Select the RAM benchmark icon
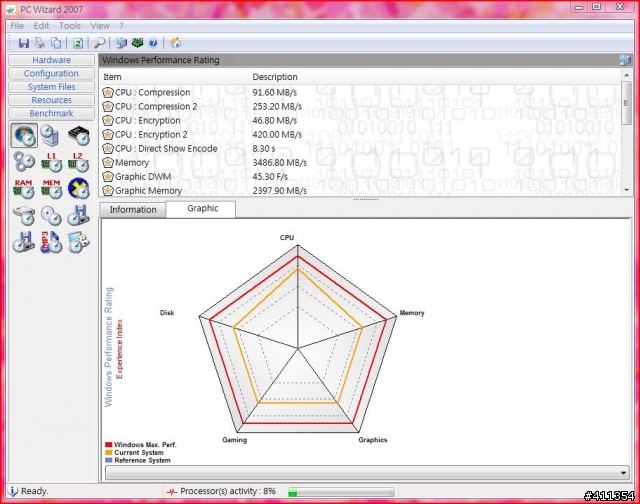The height and width of the screenshot is (504, 640). point(24,189)
